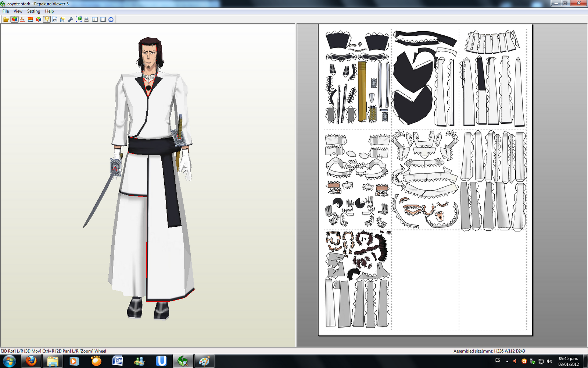This screenshot has width=588, height=368.
Task: Toggle the two-pane window layout icon
Action: coord(95,19)
